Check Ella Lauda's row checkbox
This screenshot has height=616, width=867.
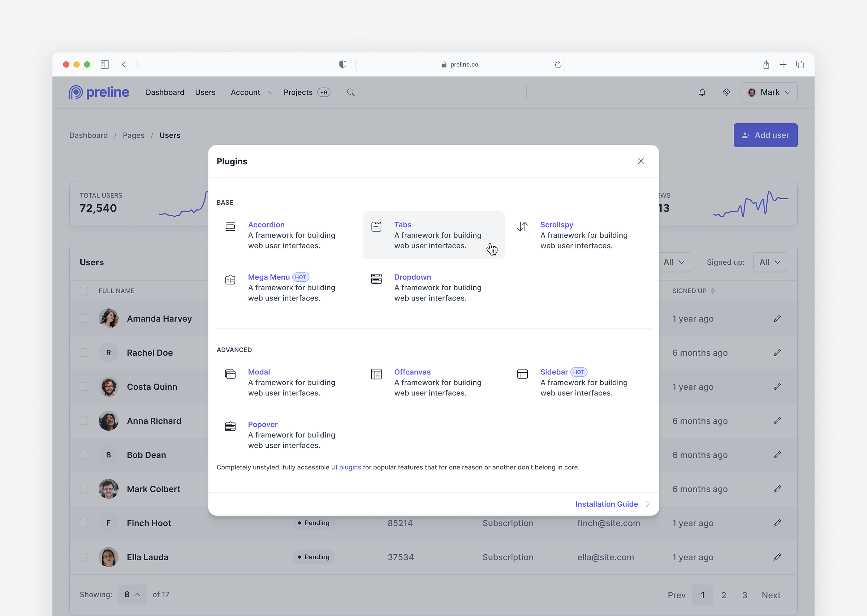84,557
